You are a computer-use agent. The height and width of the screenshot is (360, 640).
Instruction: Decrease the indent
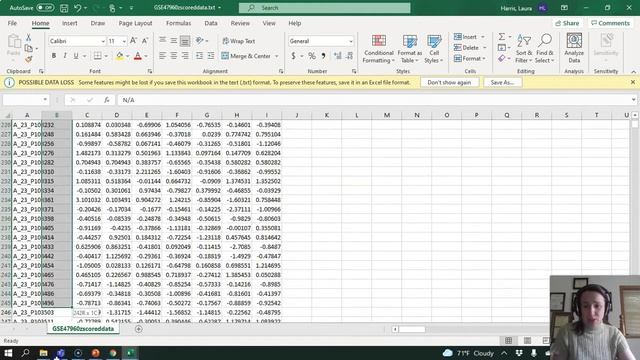tap(199, 56)
